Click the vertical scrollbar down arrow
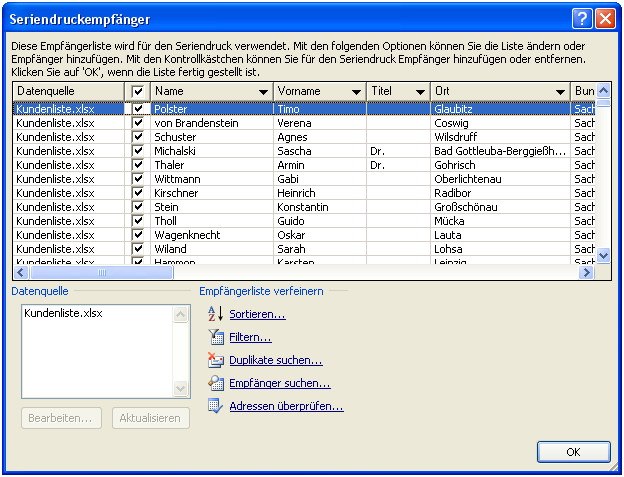The width and height of the screenshot is (624, 477). tap(603, 256)
